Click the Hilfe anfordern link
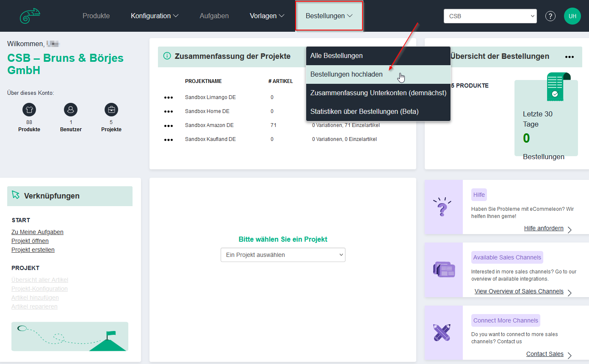The height and width of the screenshot is (364, 589). click(x=544, y=228)
